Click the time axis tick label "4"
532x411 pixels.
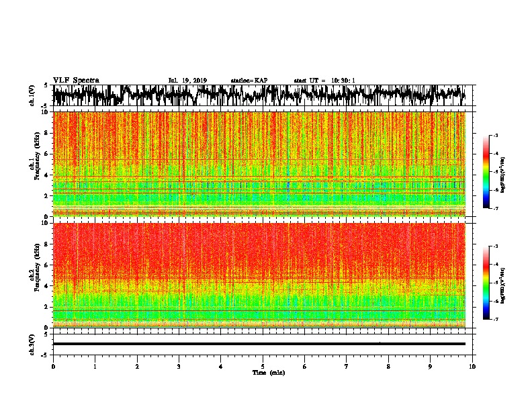pos(221,367)
